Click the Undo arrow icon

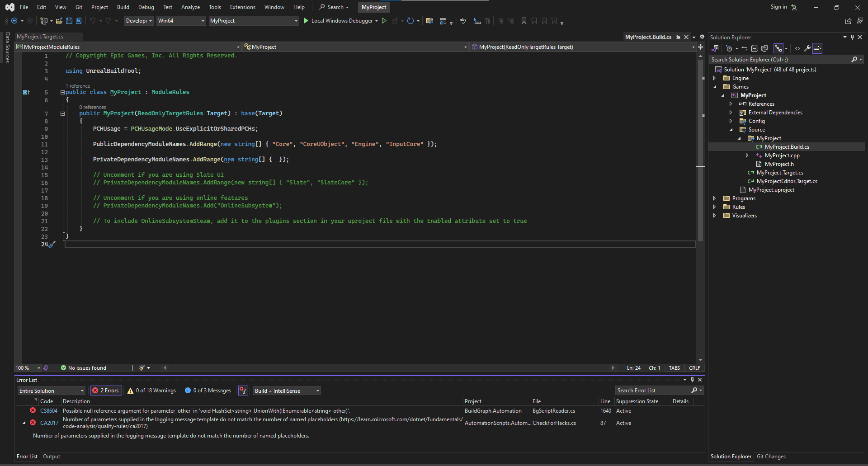(93, 21)
